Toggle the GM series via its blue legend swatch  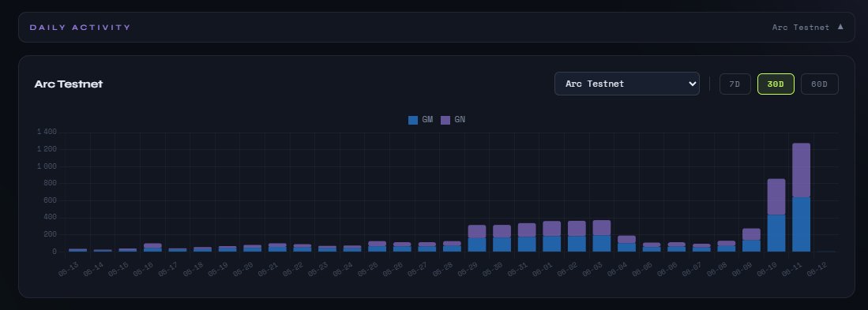tap(413, 120)
